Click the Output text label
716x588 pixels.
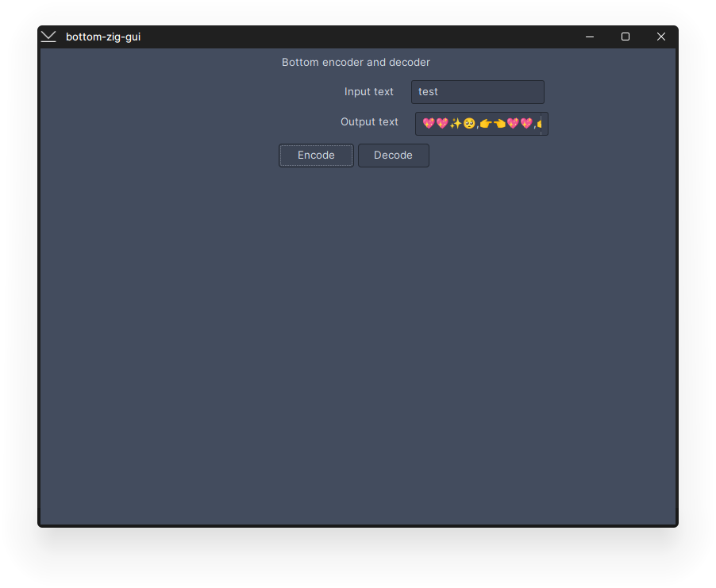(369, 121)
